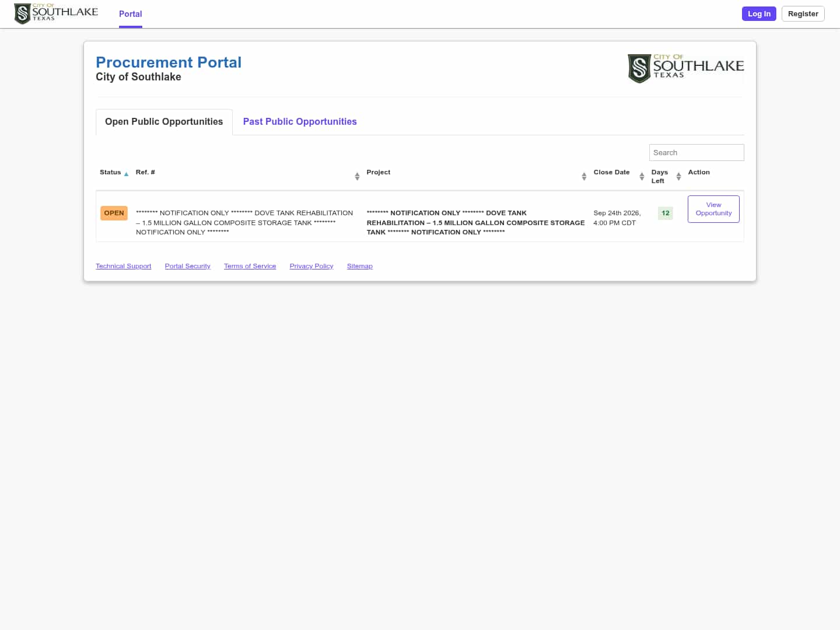
Task: Sort table by Ref. # sort arrows
Action: coord(357,176)
